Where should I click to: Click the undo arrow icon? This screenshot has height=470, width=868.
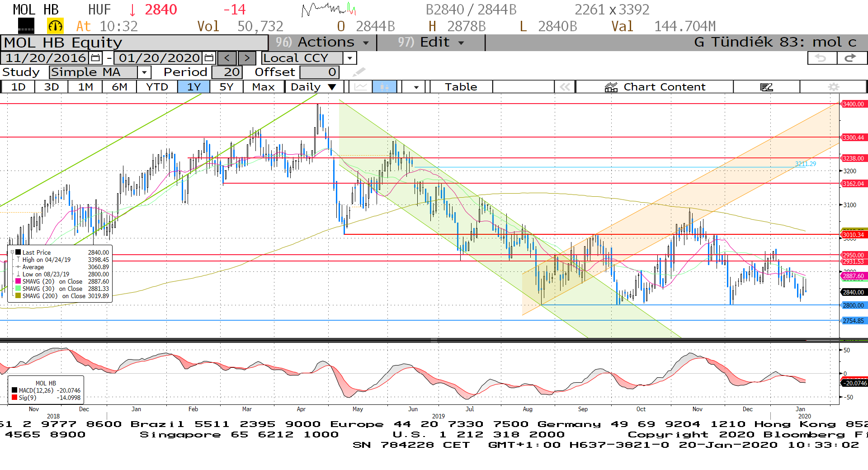(x=821, y=58)
